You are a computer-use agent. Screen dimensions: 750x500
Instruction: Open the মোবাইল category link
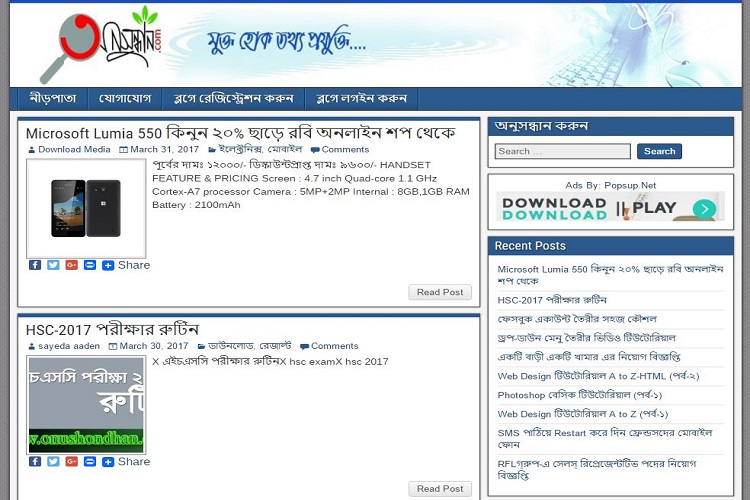(x=285, y=149)
